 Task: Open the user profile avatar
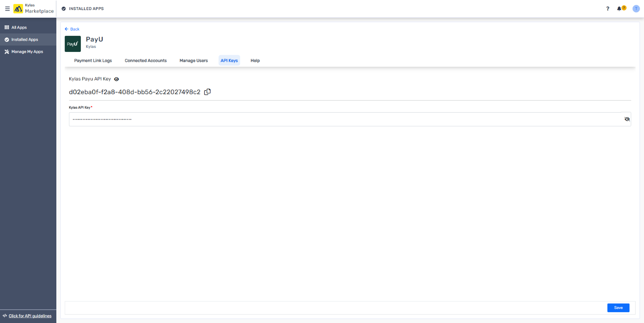[636, 8]
